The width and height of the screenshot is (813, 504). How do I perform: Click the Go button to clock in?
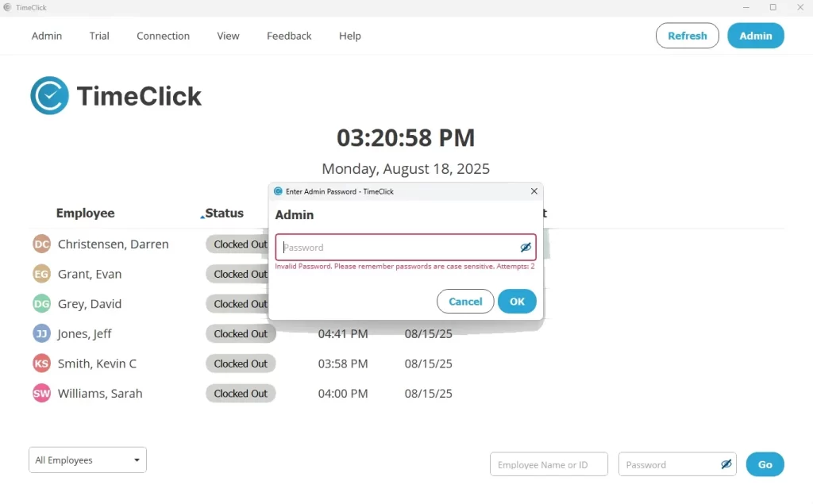[x=765, y=464]
